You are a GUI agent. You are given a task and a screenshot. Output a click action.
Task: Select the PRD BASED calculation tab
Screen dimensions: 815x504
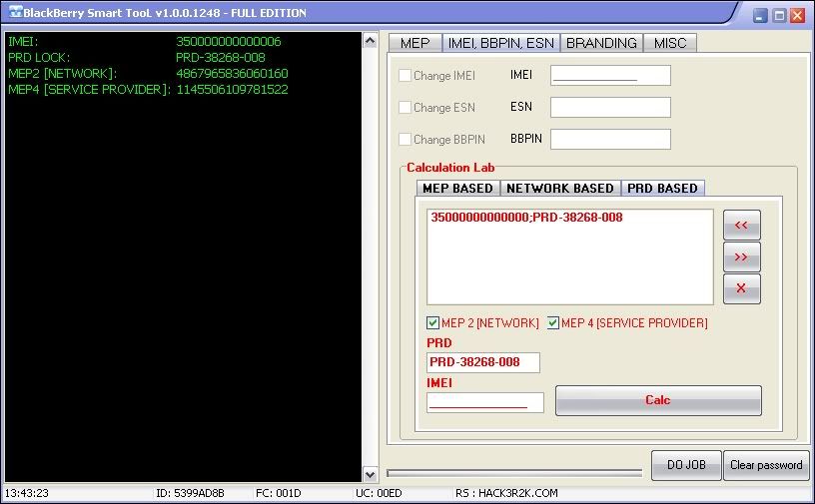663,188
